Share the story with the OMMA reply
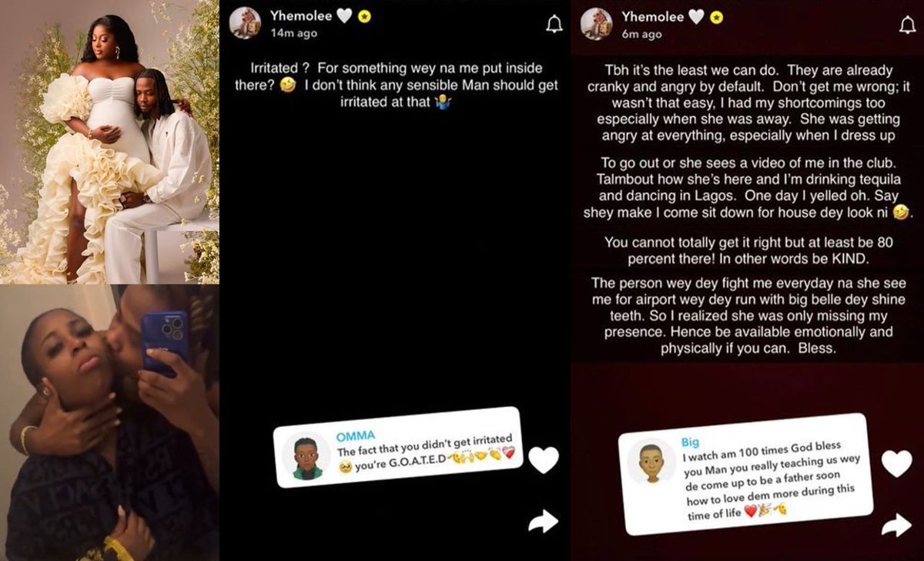This screenshot has width=924, height=561. pyautogui.click(x=543, y=522)
